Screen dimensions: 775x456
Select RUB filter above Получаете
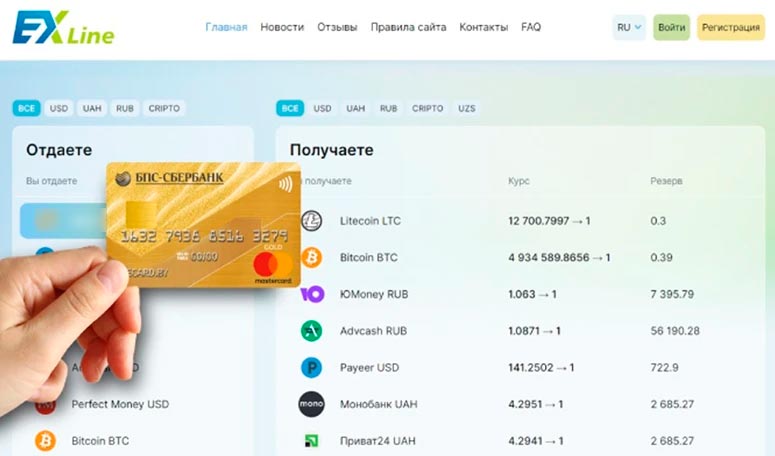click(x=388, y=108)
